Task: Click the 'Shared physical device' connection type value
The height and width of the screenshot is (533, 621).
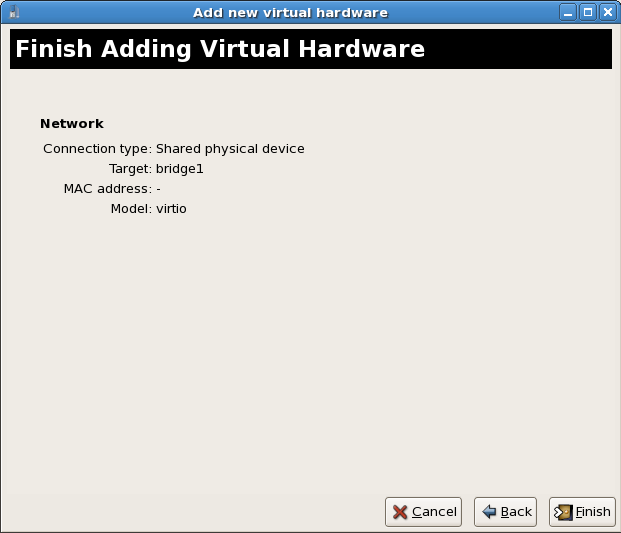Action: 230,148
